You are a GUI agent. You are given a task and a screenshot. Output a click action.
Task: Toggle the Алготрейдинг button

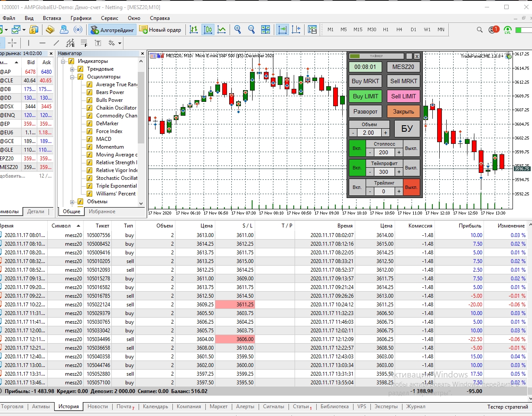coord(113,30)
